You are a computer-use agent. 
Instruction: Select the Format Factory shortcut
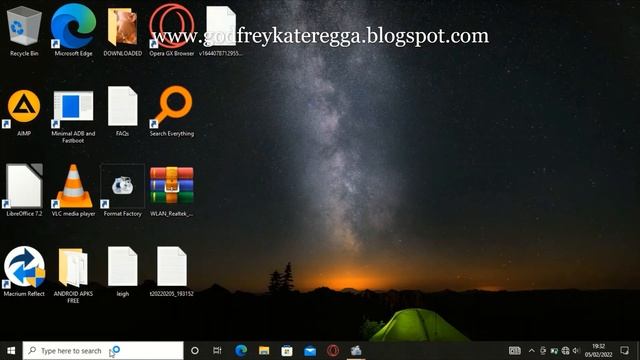pyautogui.click(x=122, y=191)
